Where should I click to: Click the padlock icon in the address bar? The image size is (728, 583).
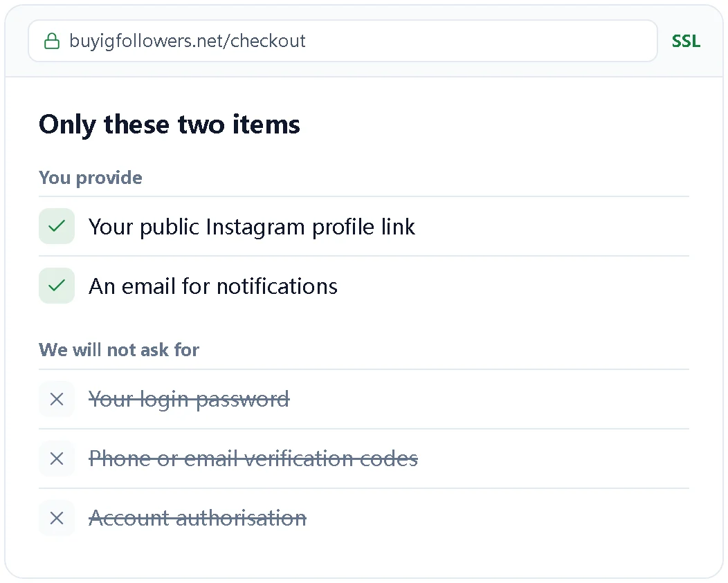[x=51, y=41]
